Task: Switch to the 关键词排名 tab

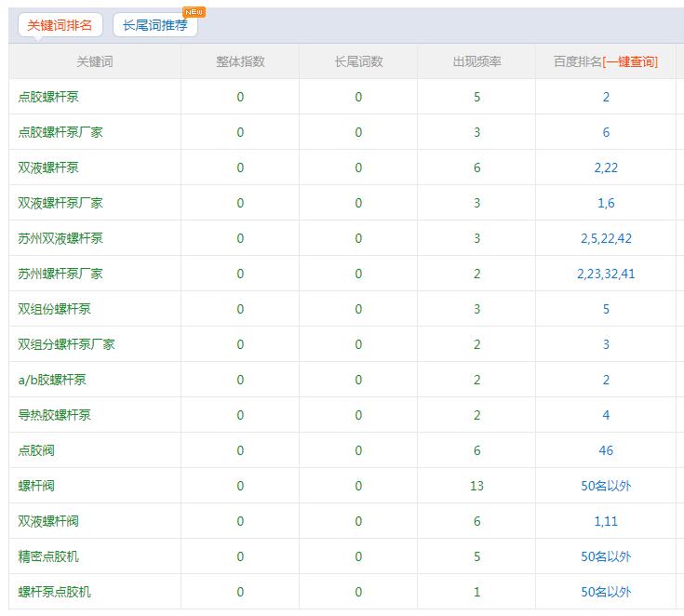Action: [x=60, y=25]
